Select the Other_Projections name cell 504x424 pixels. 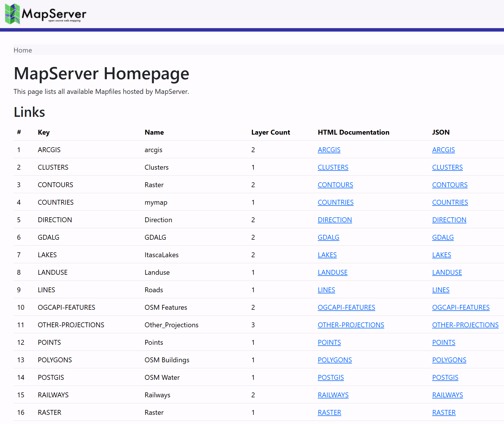(171, 325)
